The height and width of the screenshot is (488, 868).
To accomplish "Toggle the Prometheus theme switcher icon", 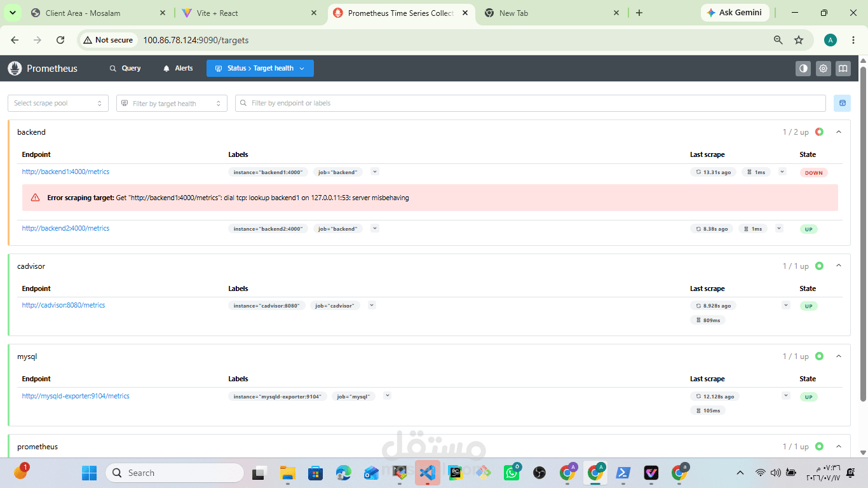I will 804,69.
